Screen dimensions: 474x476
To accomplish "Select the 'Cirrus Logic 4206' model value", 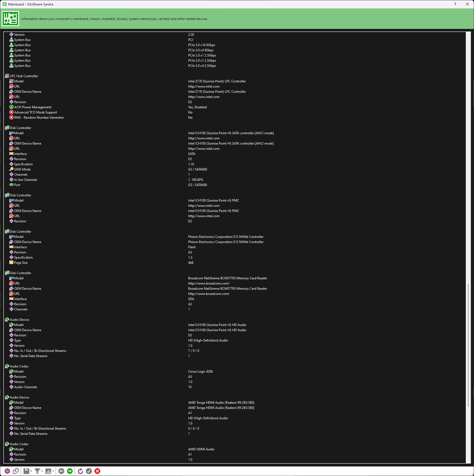I will click(200, 372).
